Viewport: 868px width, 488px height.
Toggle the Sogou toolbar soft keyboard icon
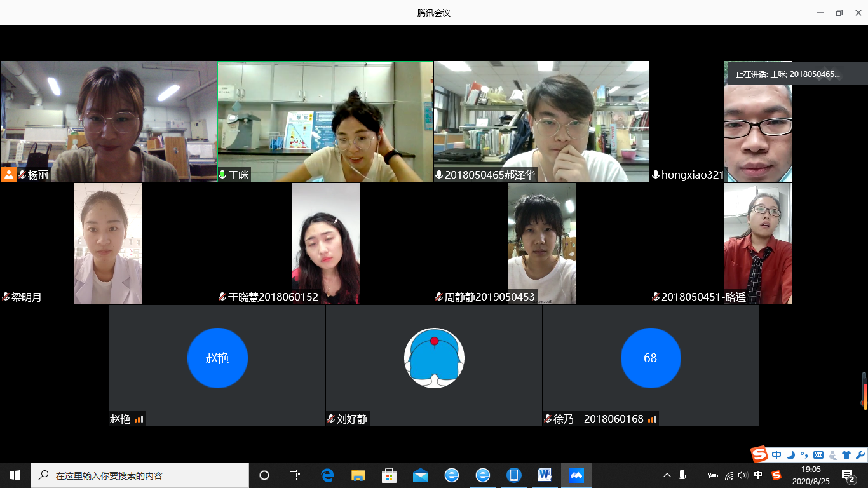[x=818, y=455]
